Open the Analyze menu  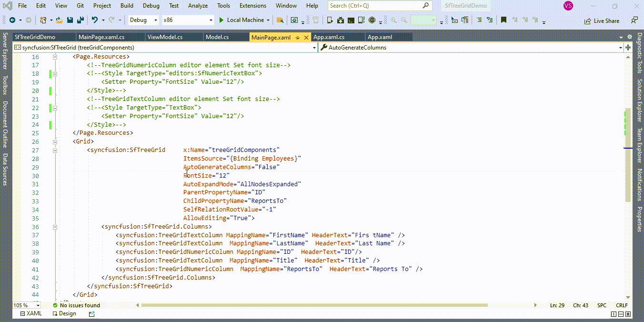pyautogui.click(x=197, y=6)
